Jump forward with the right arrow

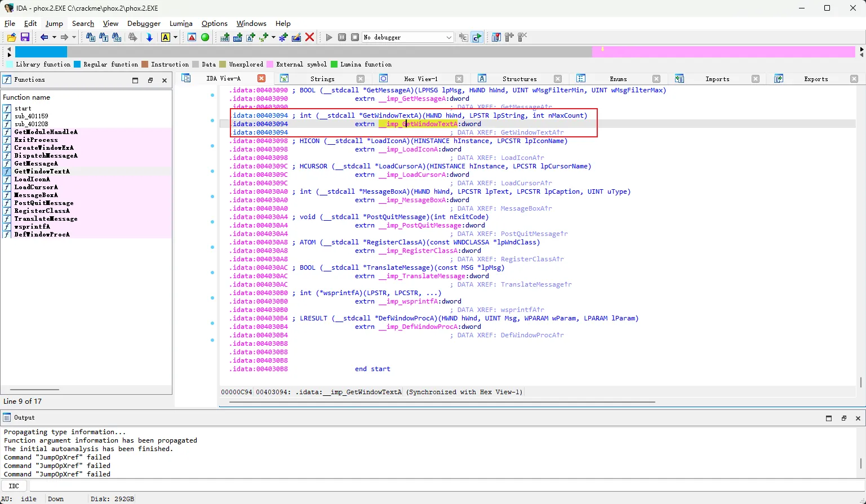coord(64,37)
